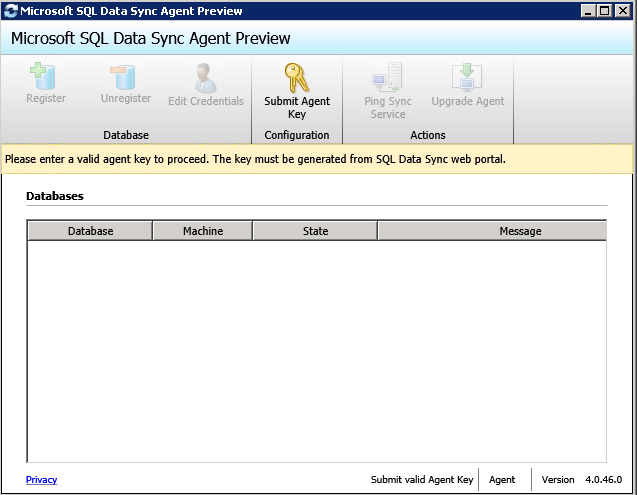Click the version number 4.0.46.0

(x=603, y=480)
